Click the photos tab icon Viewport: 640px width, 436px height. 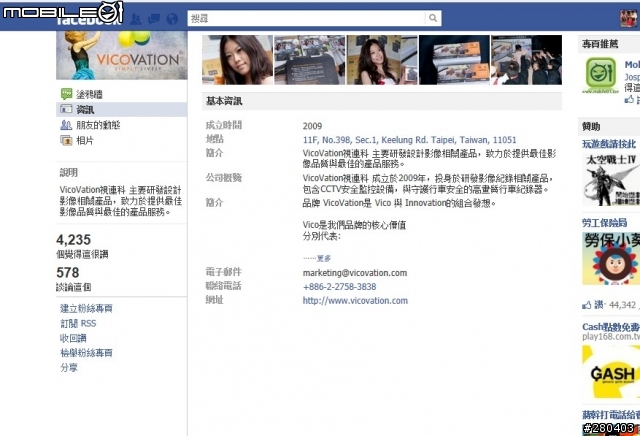click(x=66, y=140)
